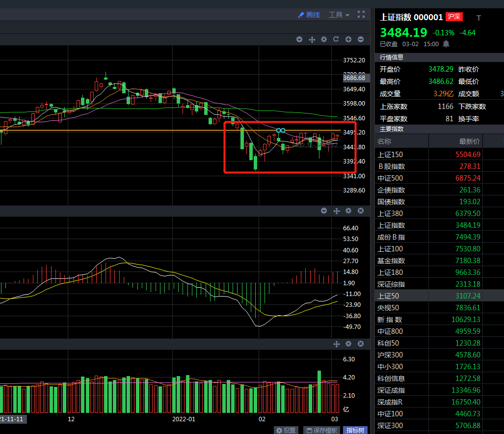This screenshot has height=434, width=504.
Task: Click the move crosshair icon on price chart
Action: pyautogui.click(x=312, y=39)
